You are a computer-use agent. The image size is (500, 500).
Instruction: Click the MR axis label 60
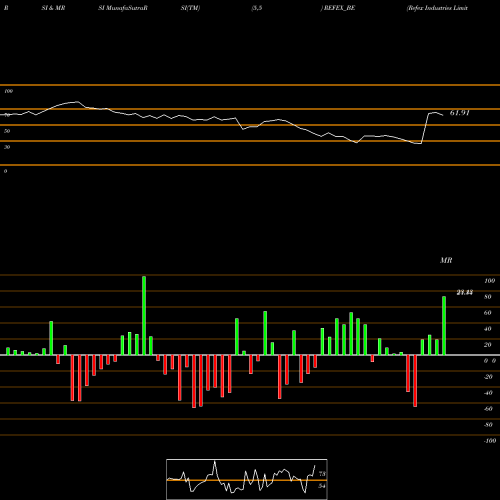[x=488, y=313]
